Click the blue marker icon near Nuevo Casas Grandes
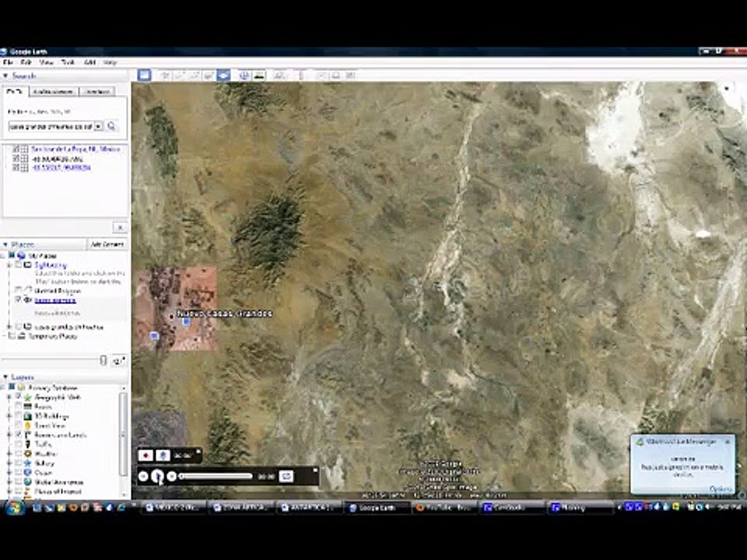The width and height of the screenshot is (747, 560). pyautogui.click(x=186, y=321)
